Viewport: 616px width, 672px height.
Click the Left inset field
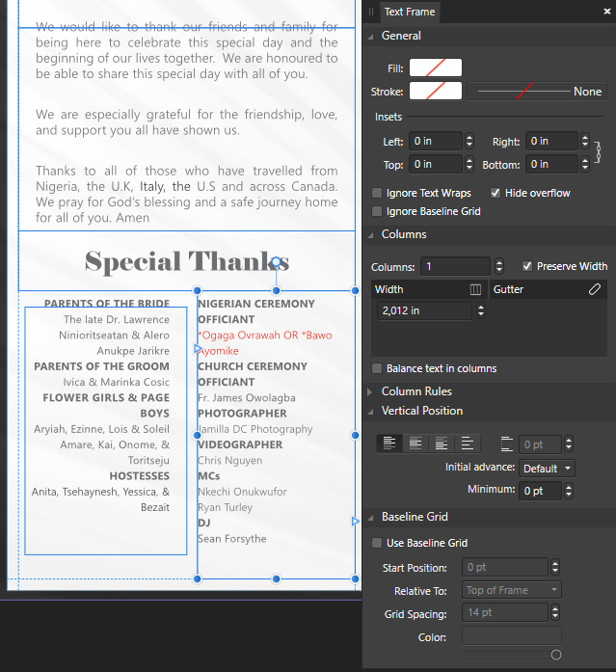(x=436, y=141)
